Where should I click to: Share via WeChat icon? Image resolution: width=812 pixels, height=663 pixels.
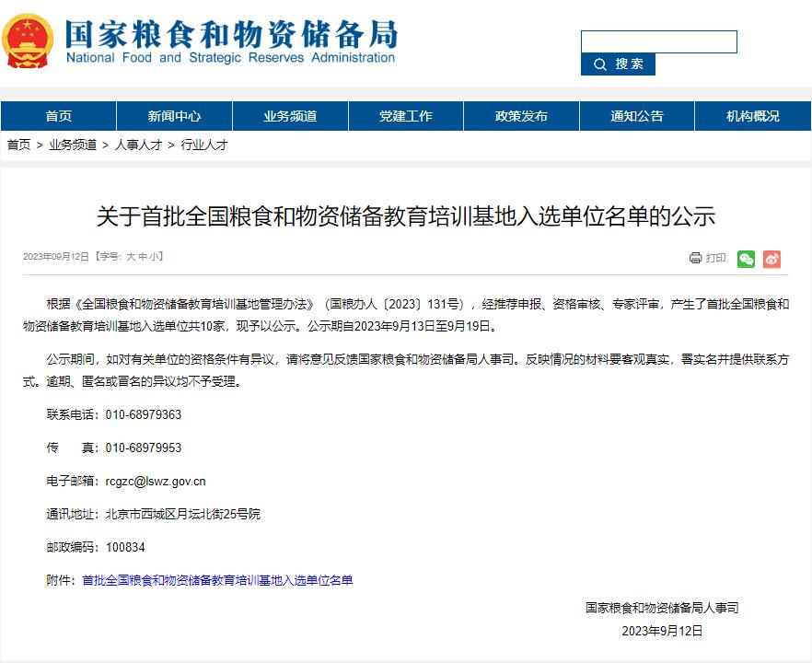[746, 259]
